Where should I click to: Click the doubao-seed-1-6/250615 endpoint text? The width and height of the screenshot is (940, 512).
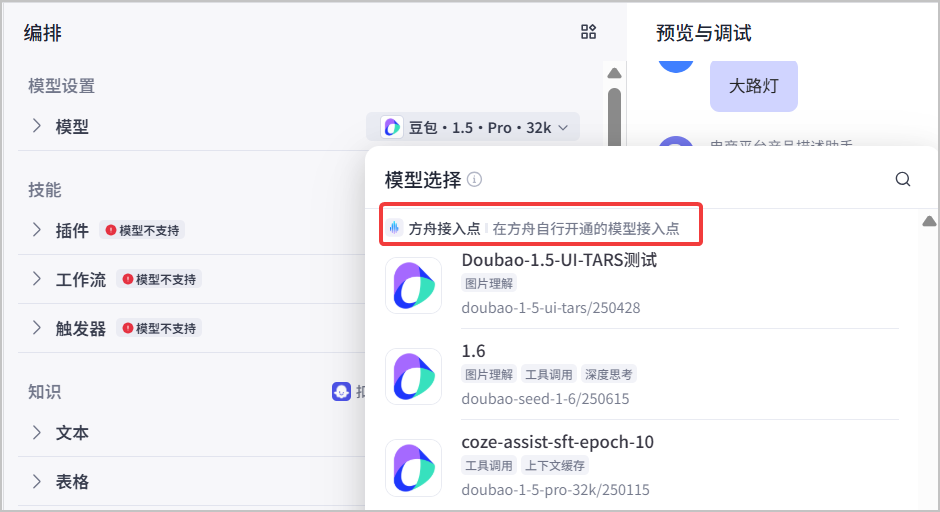pos(546,399)
